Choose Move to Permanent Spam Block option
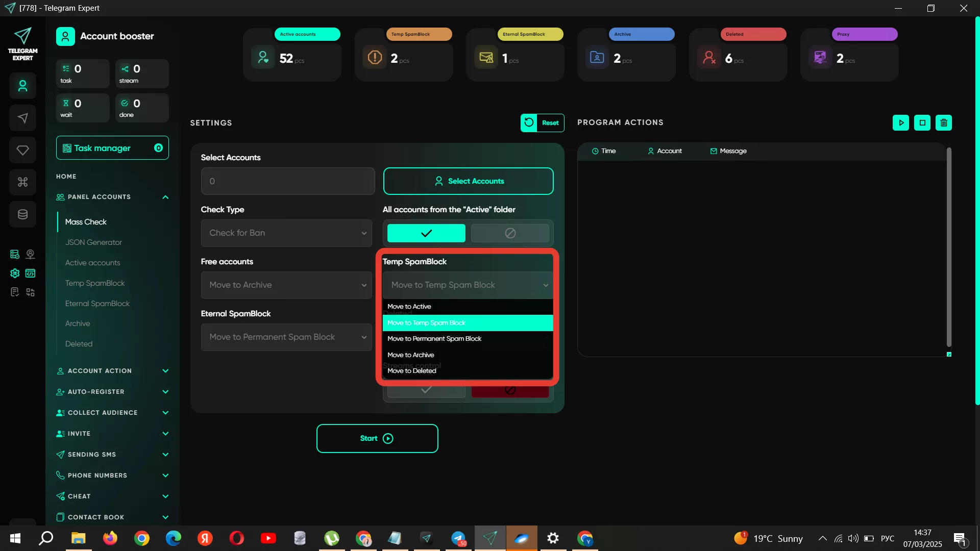This screenshot has width=980, height=551. pyautogui.click(x=468, y=339)
